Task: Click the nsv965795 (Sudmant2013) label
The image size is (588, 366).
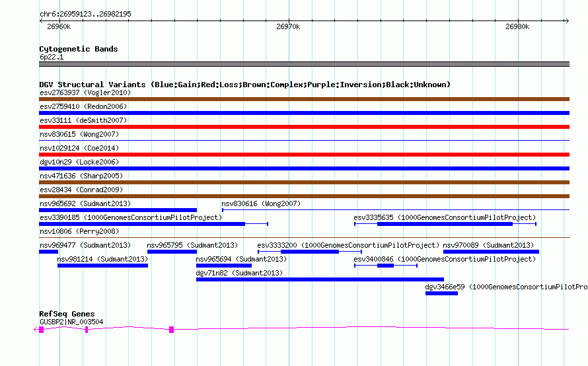Action: (192, 245)
